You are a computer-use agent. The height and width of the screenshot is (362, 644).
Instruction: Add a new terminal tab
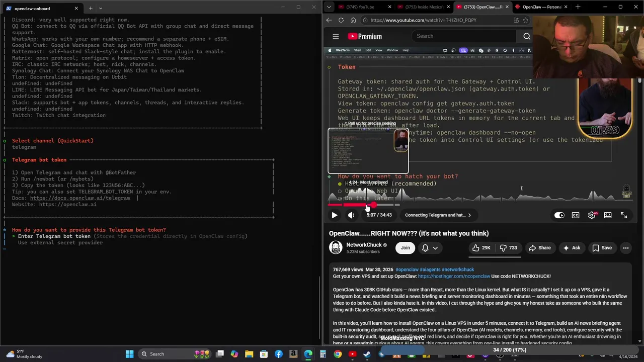91,8
